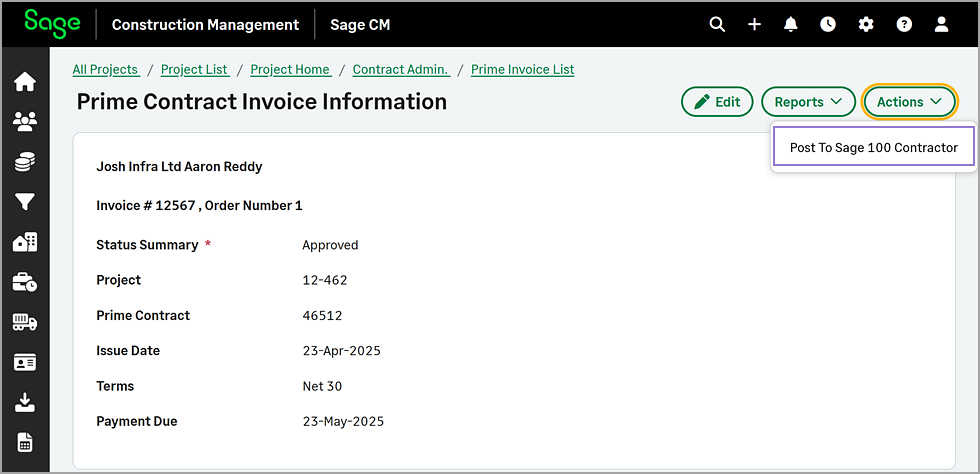This screenshot has width=980, height=474.
Task: Click prime contract value 46512
Action: (322, 316)
